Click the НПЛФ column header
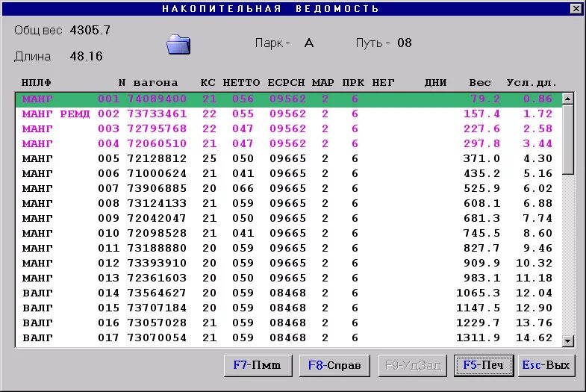This screenshot has width=586, height=392. click(x=37, y=83)
